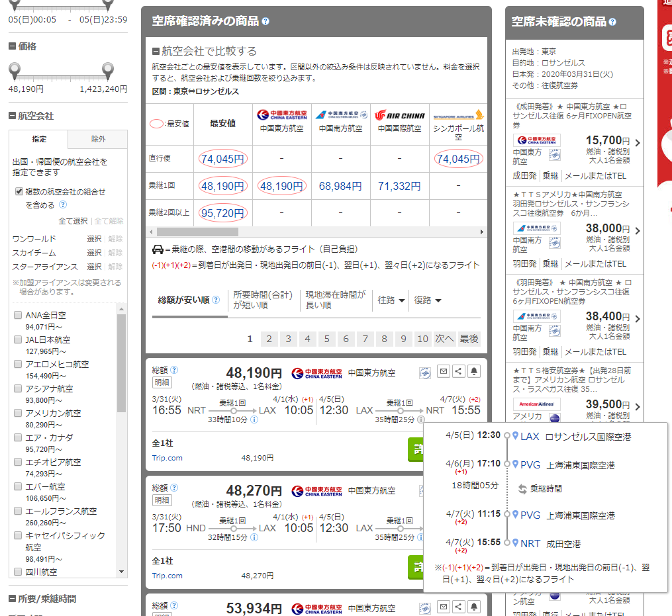Image resolution: width=672 pixels, height=616 pixels.
Task: Open the 往路 sort dropdown
Action: point(391,300)
